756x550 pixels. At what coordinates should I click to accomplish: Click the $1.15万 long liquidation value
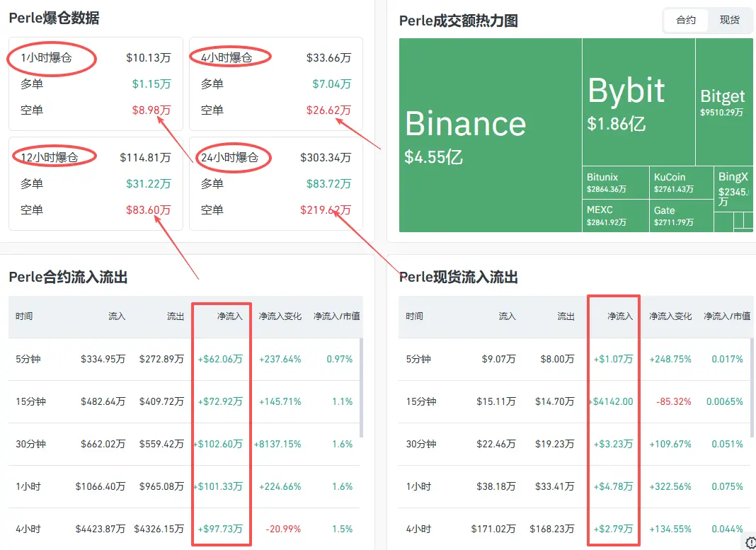[x=151, y=84]
